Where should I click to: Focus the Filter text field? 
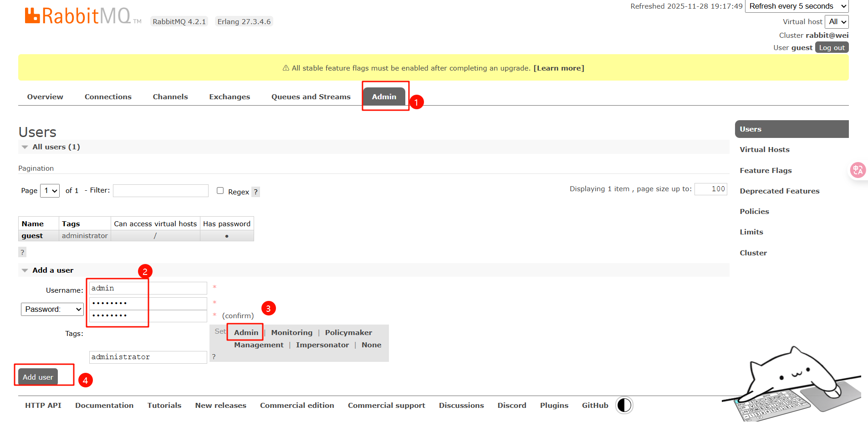coord(161,191)
